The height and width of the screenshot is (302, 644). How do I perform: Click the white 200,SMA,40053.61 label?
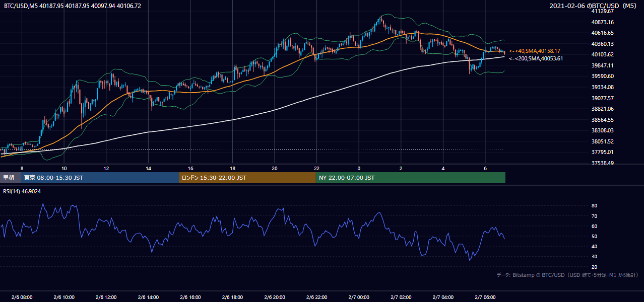pyautogui.click(x=536, y=59)
